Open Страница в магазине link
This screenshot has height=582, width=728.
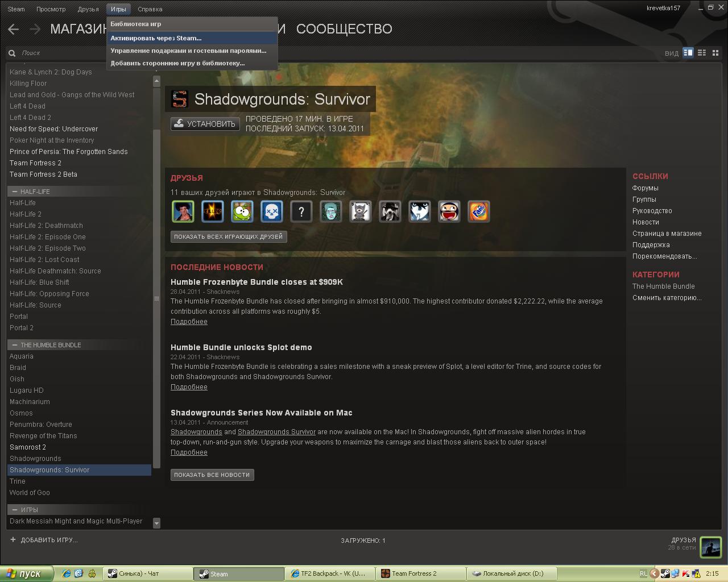point(667,234)
